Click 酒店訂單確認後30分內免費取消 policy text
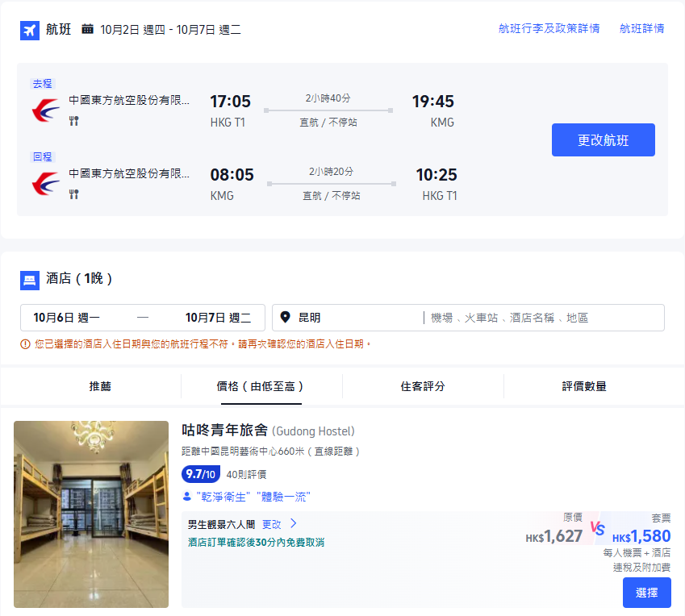This screenshot has width=685, height=616. coord(256,542)
